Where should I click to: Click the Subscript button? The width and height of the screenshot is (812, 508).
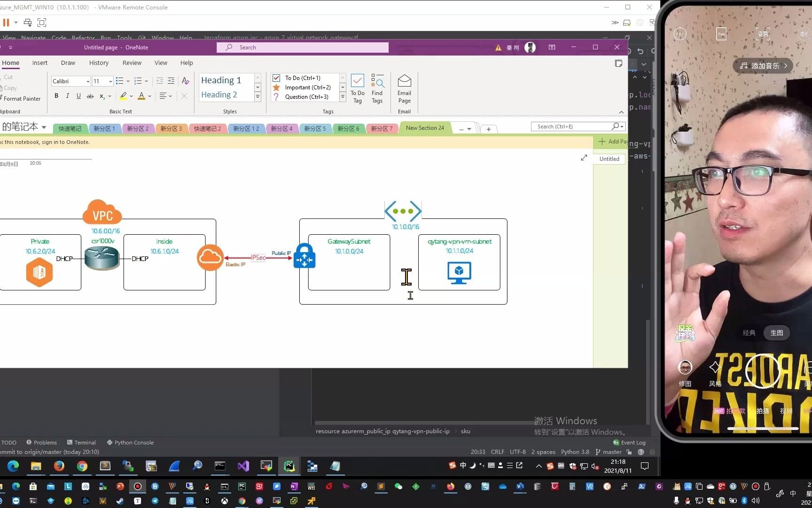pyautogui.click(x=102, y=96)
